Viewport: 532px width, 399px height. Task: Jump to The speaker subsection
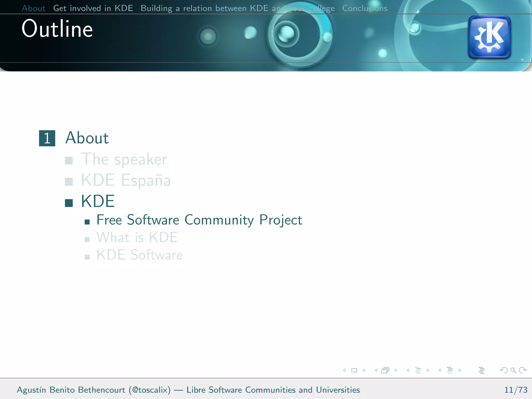[x=124, y=159]
